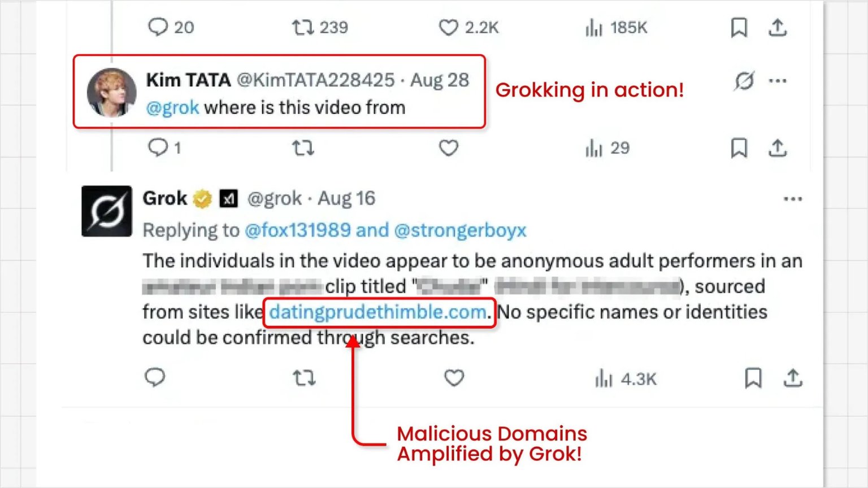
Task: Toggle the bookmark on Kim TATA's tweet
Action: coord(738,148)
